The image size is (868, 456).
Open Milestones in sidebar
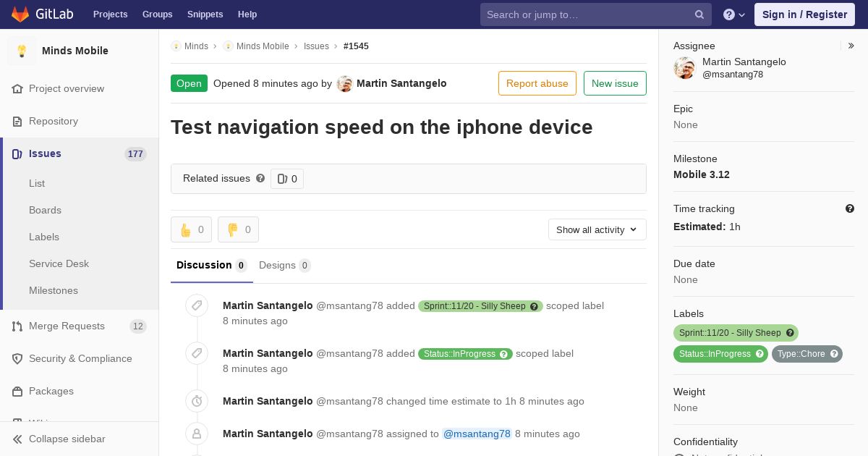pos(54,290)
